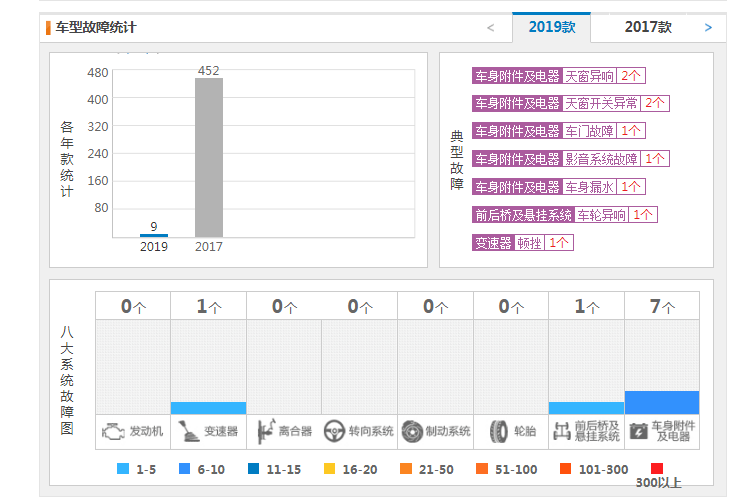Click the next model-year arrow
729x503 pixels.
[x=708, y=28]
